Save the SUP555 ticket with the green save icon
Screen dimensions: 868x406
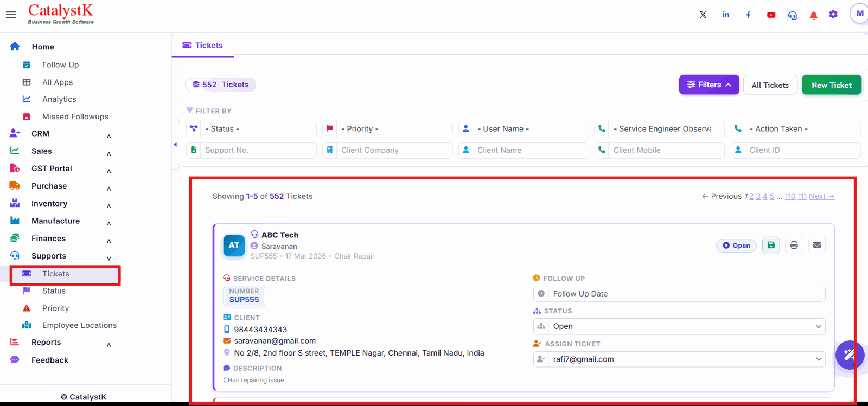pos(771,245)
